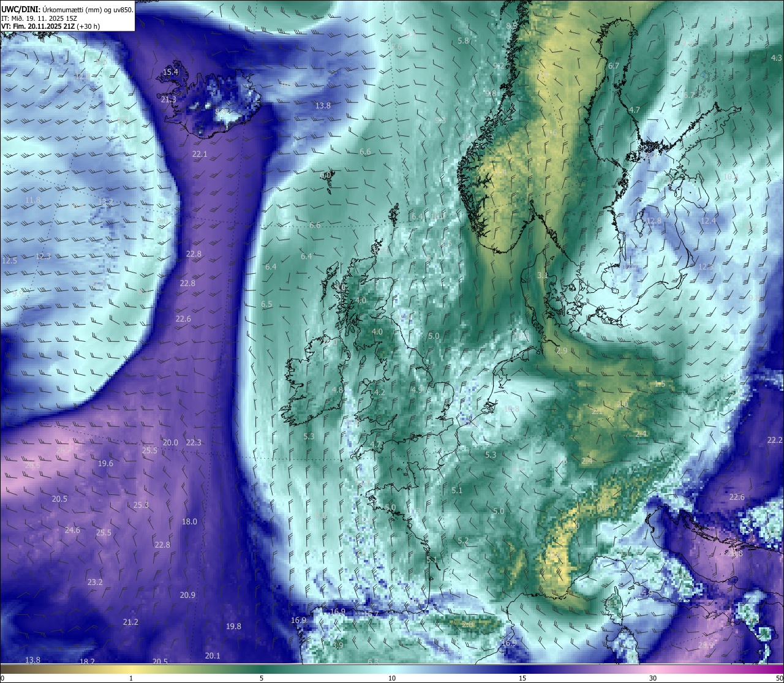Click the colour scale tick label 1

[x=131, y=678]
